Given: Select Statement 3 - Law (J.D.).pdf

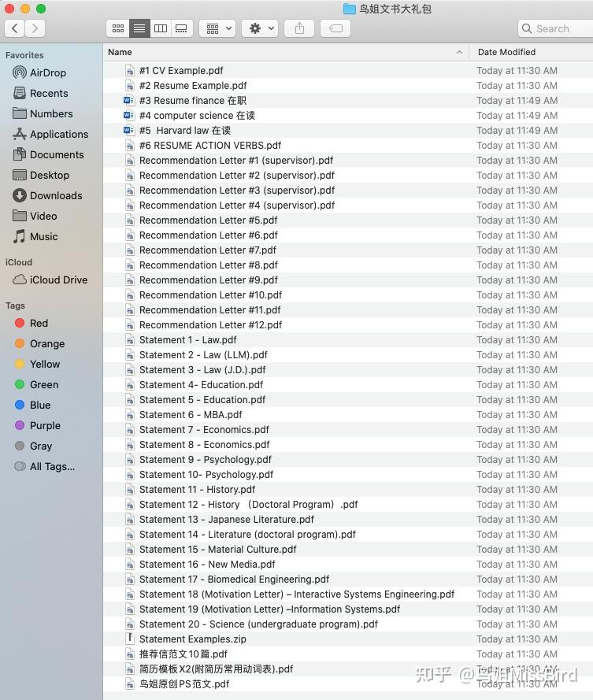Looking at the screenshot, I should point(202,370).
